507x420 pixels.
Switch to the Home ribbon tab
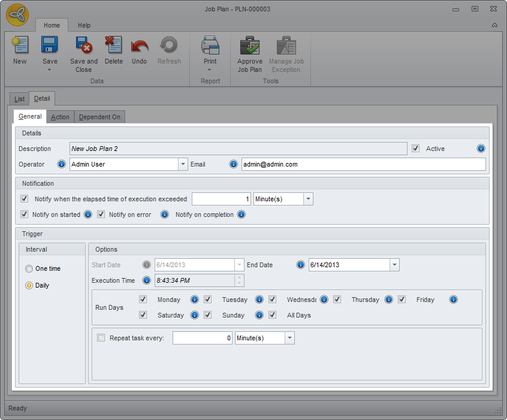[52, 25]
